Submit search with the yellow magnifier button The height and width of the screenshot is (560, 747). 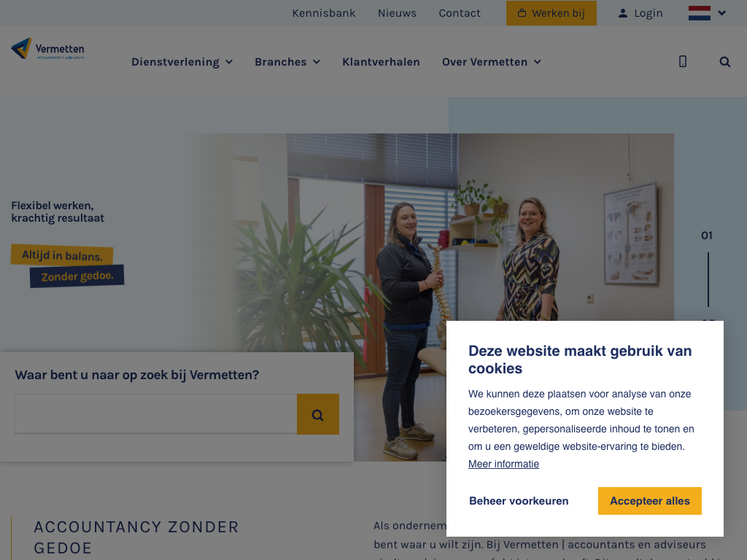coord(318,414)
